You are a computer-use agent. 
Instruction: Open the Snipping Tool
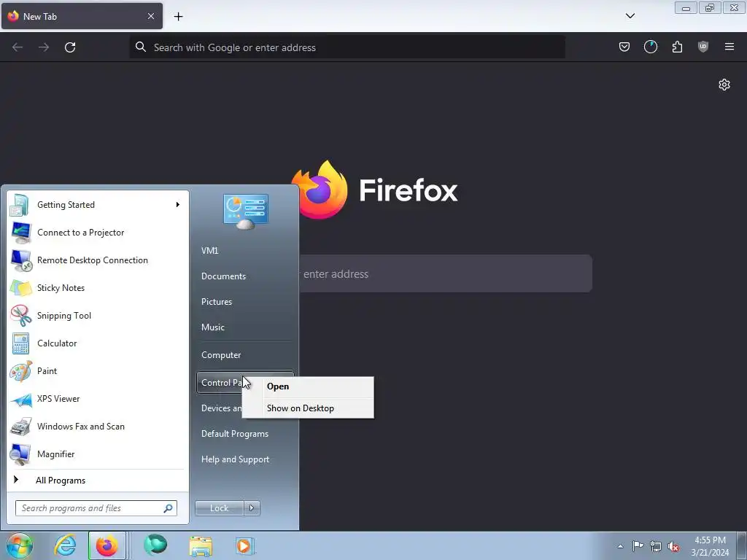(98, 315)
